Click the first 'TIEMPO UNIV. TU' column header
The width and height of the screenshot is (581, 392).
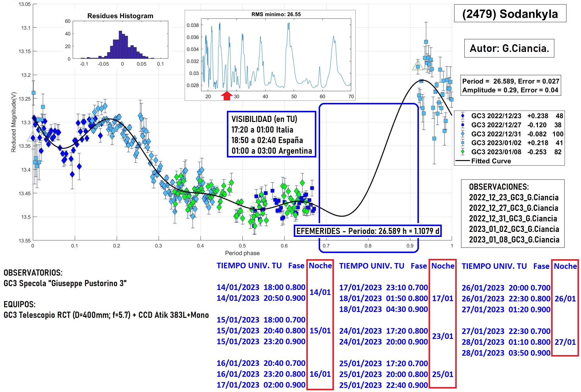click(x=249, y=266)
